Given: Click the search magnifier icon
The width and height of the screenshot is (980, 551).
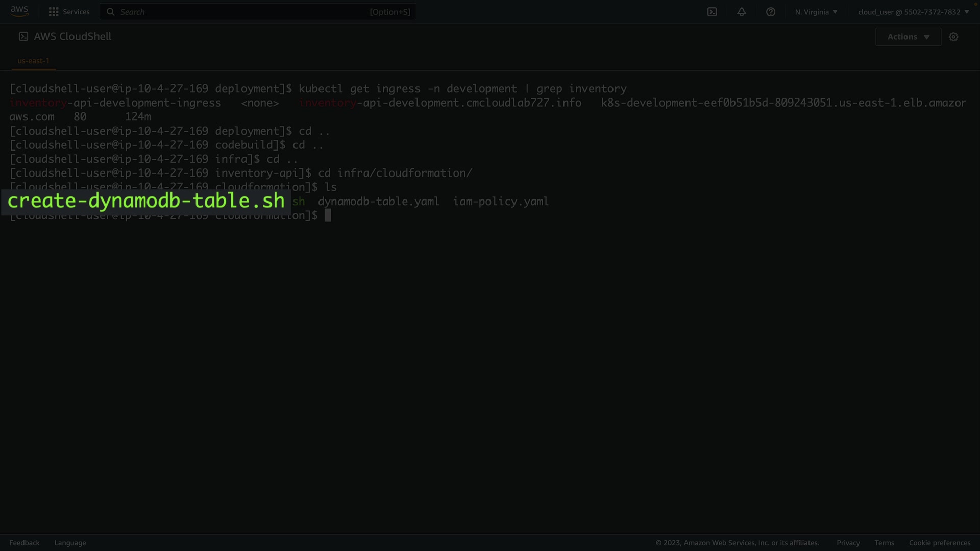Looking at the screenshot, I should point(110,12).
